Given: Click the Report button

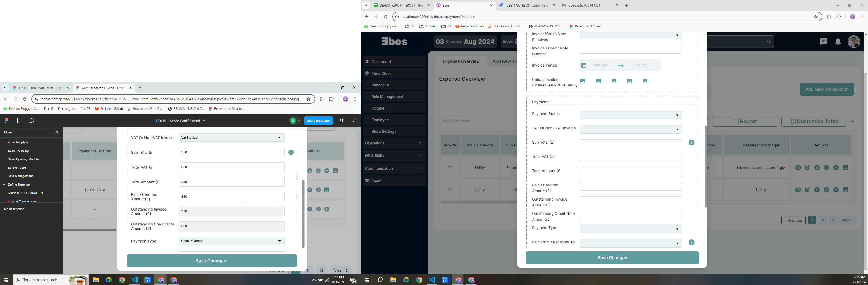Looking at the screenshot, I should pyautogui.click(x=745, y=121).
